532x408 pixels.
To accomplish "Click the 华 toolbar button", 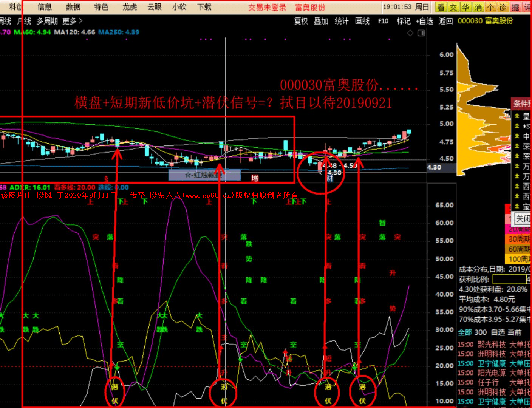I will click(466, 7).
